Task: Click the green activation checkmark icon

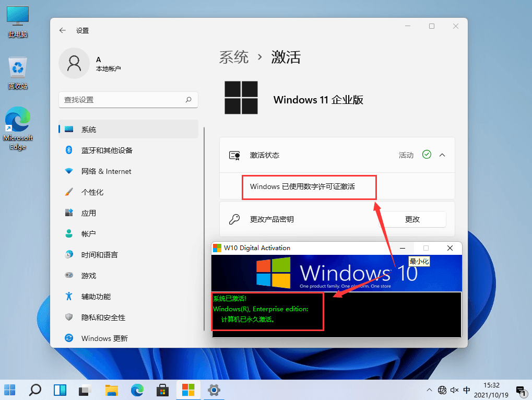Action: [x=427, y=155]
